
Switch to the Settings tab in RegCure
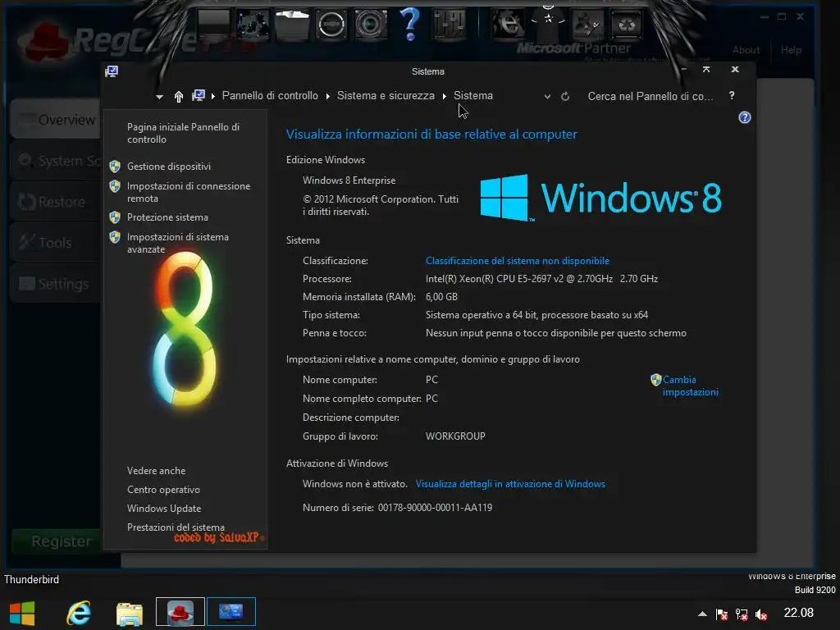[x=55, y=284]
